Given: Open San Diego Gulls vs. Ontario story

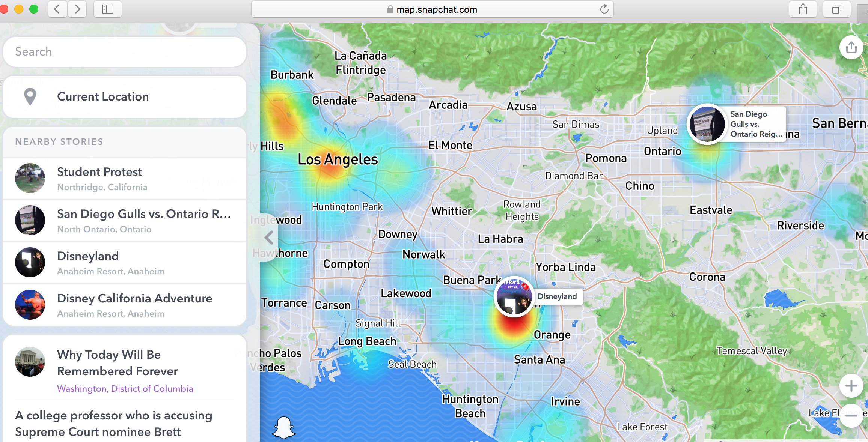Looking at the screenshot, I should (x=125, y=220).
